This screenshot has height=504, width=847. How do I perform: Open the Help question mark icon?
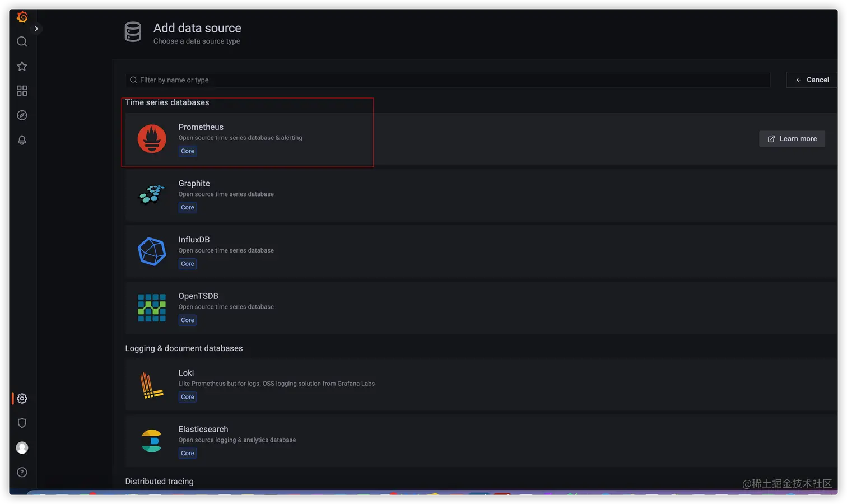22,473
